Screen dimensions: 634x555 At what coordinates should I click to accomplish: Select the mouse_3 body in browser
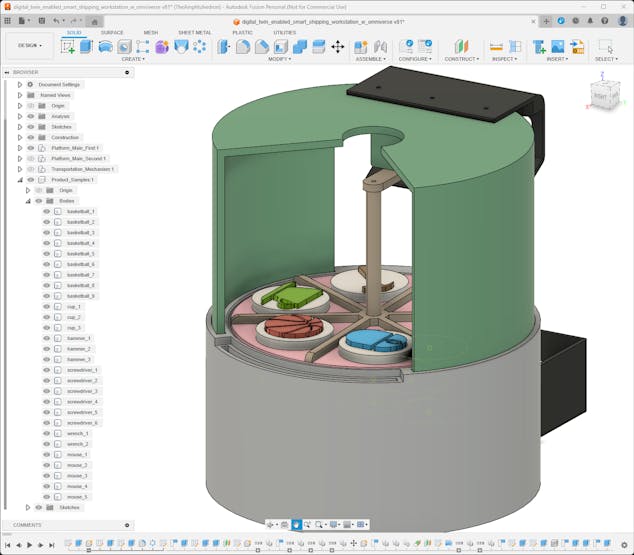78,476
